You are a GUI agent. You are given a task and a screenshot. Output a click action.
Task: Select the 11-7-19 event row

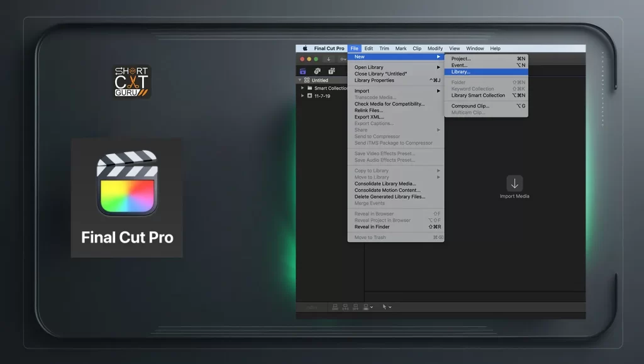(322, 96)
